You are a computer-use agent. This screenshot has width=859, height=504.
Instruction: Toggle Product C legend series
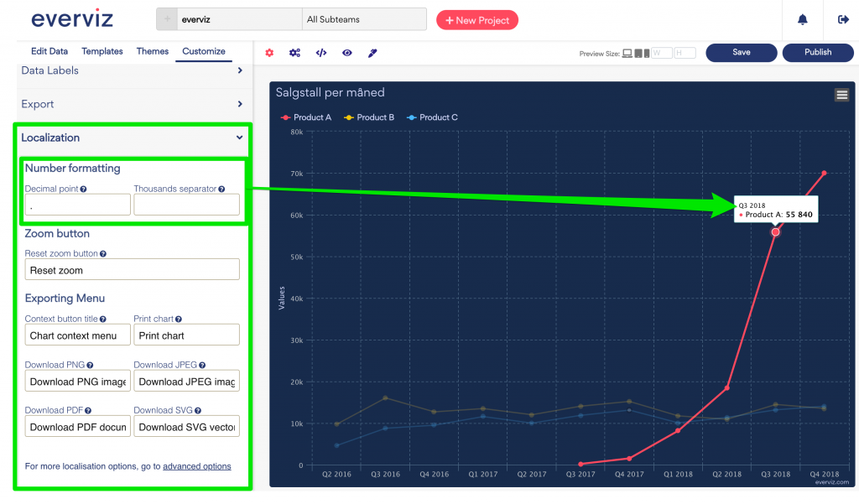[x=432, y=117]
